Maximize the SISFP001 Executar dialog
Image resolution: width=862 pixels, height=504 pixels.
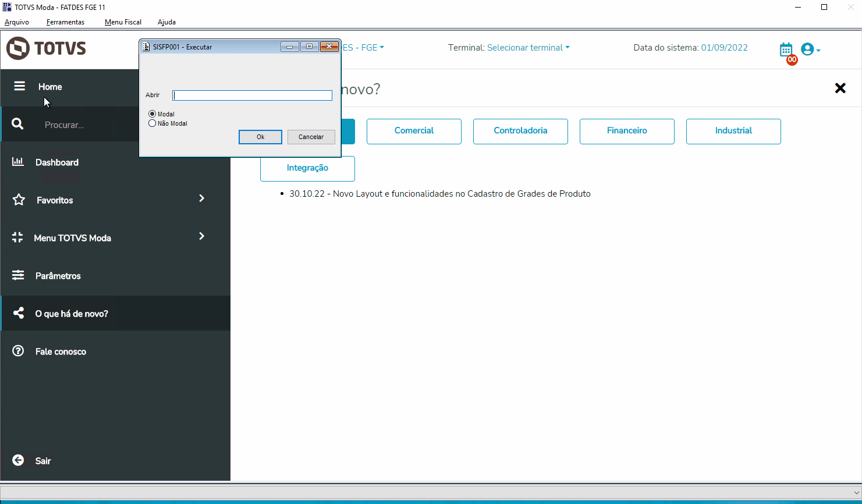pos(309,47)
